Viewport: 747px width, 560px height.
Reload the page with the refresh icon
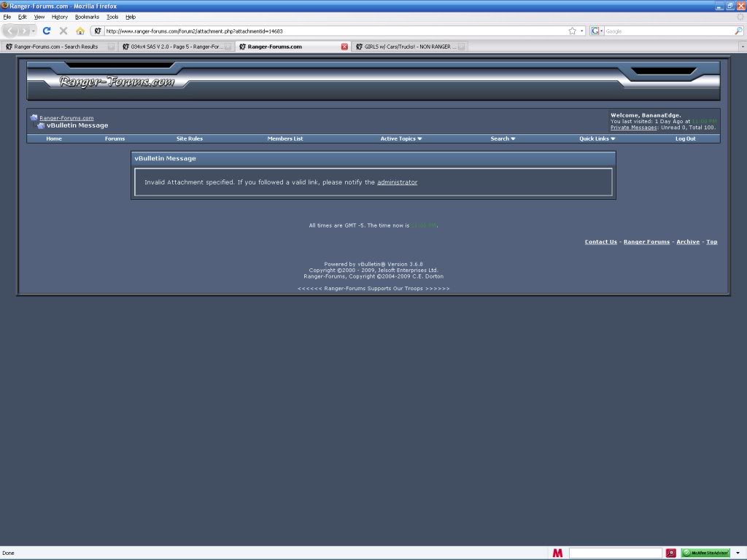47,31
